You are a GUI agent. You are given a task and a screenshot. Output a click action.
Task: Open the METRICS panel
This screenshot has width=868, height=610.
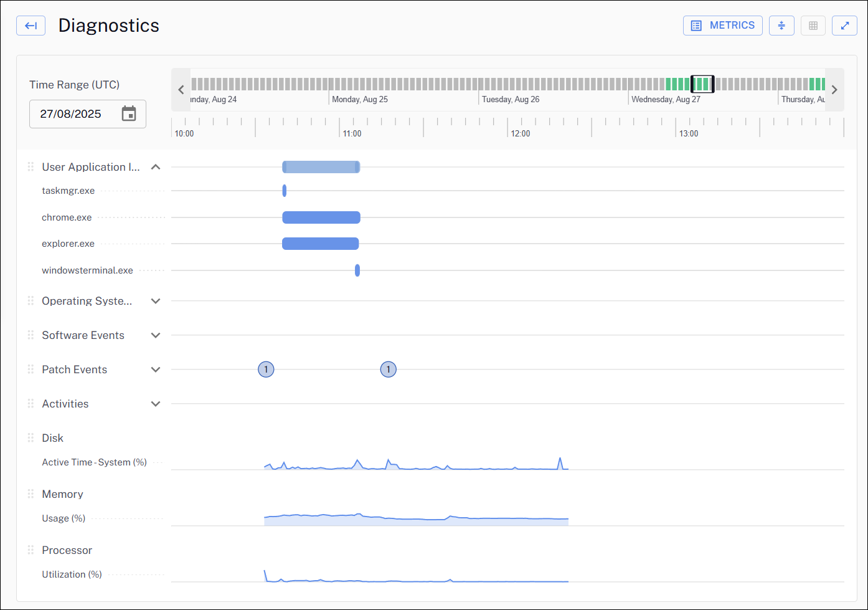click(x=722, y=26)
